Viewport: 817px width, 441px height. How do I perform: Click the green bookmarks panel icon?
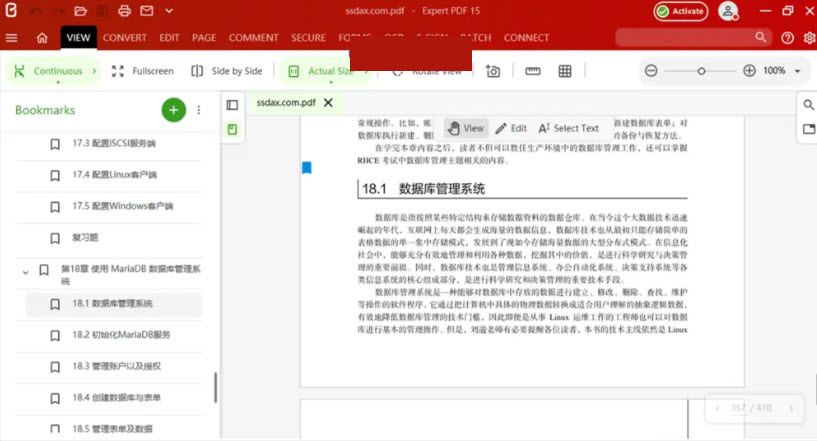coord(232,129)
